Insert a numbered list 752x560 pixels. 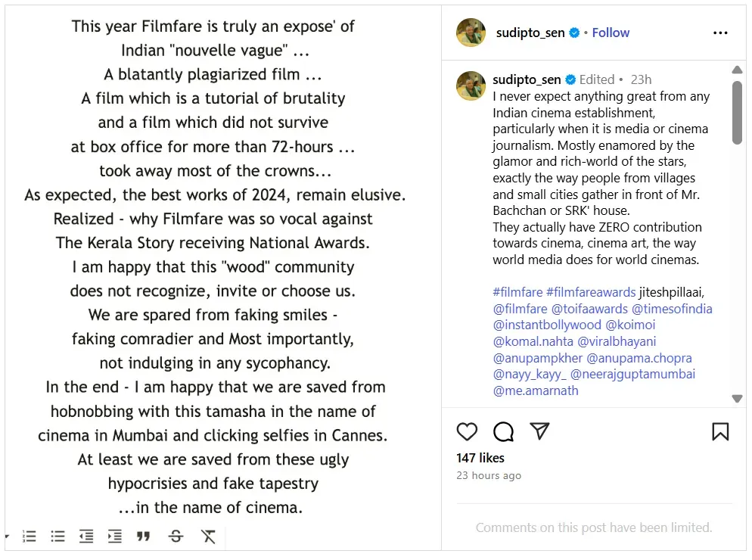[x=30, y=537]
